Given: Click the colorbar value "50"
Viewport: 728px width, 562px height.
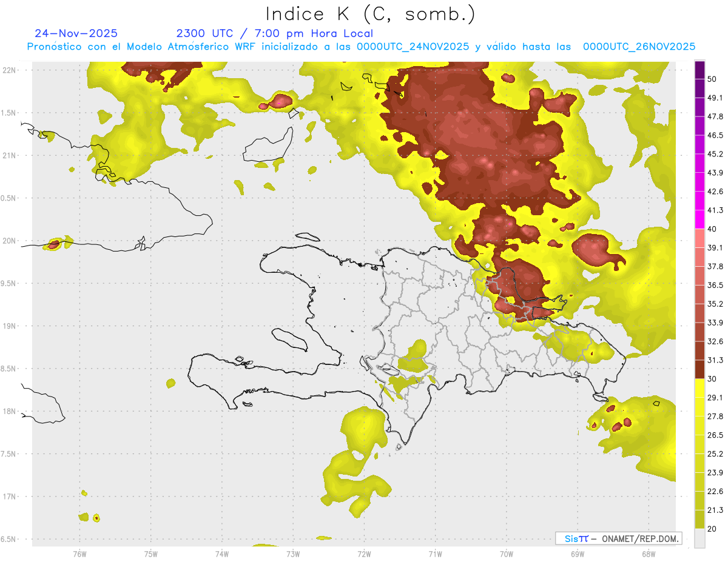Looking at the screenshot, I should (712, 79).
